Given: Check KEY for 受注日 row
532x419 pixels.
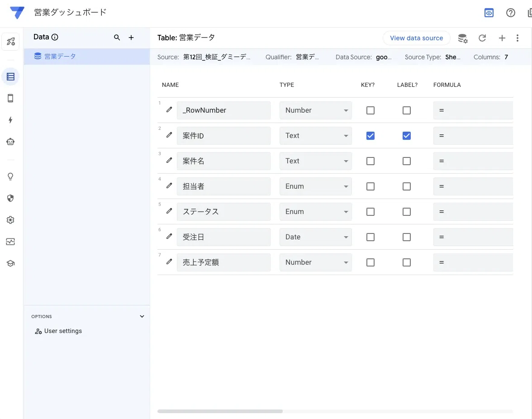Looking at the screenshot, I should click(370, 237).
